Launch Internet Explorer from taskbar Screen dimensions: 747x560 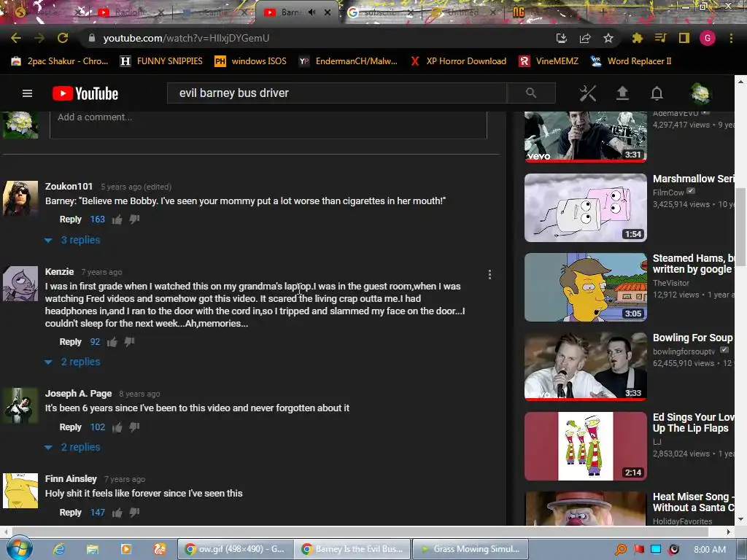click(x=59, y=549)
